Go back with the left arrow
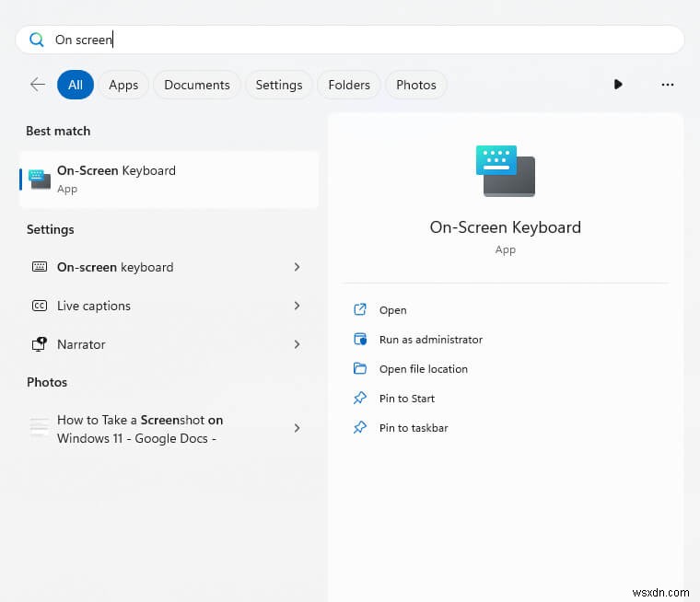 pyautogui.click(x=38, y=85)
